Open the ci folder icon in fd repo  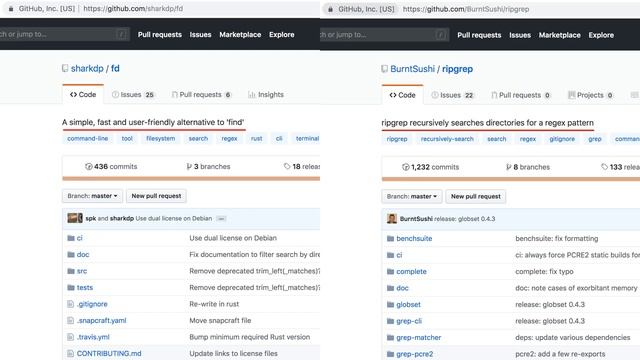(x=71, y=238)
